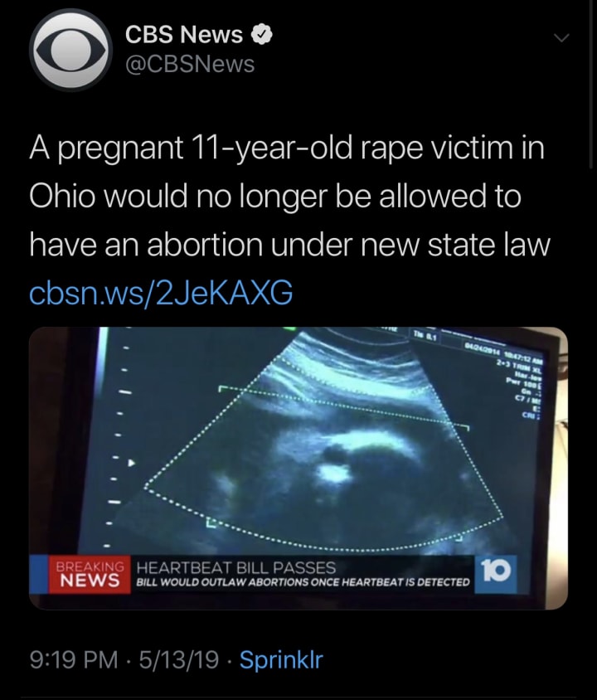Click the bill subtitle about outlawing abortions
The width and height of the screenshot is (597, 700).
pos(303,582)
